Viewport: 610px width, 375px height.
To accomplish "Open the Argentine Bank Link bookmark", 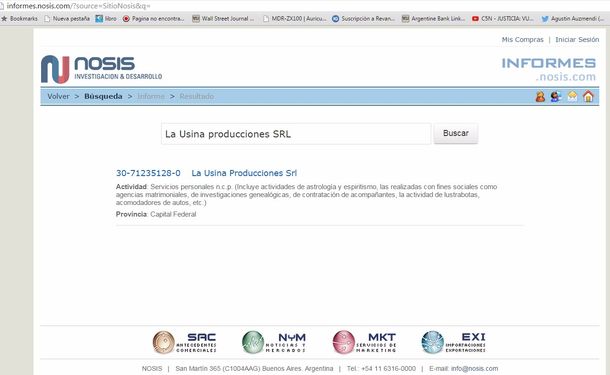I will (x=433, y=18).
